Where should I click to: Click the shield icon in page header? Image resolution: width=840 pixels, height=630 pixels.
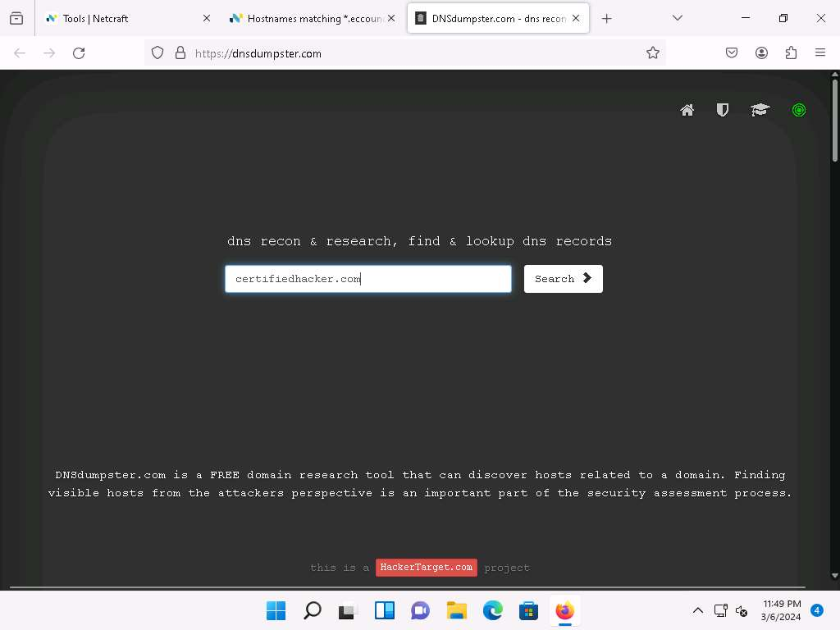point(723,110)
